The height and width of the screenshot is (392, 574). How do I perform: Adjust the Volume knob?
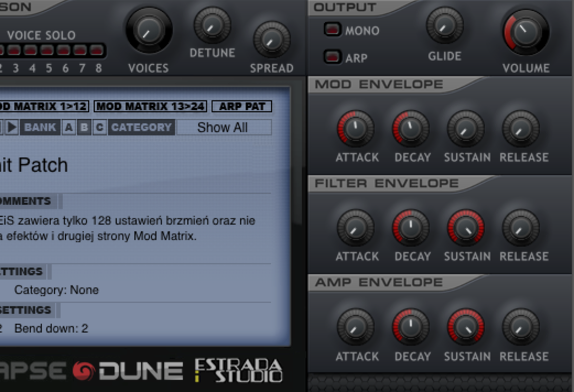pos(526,32)
